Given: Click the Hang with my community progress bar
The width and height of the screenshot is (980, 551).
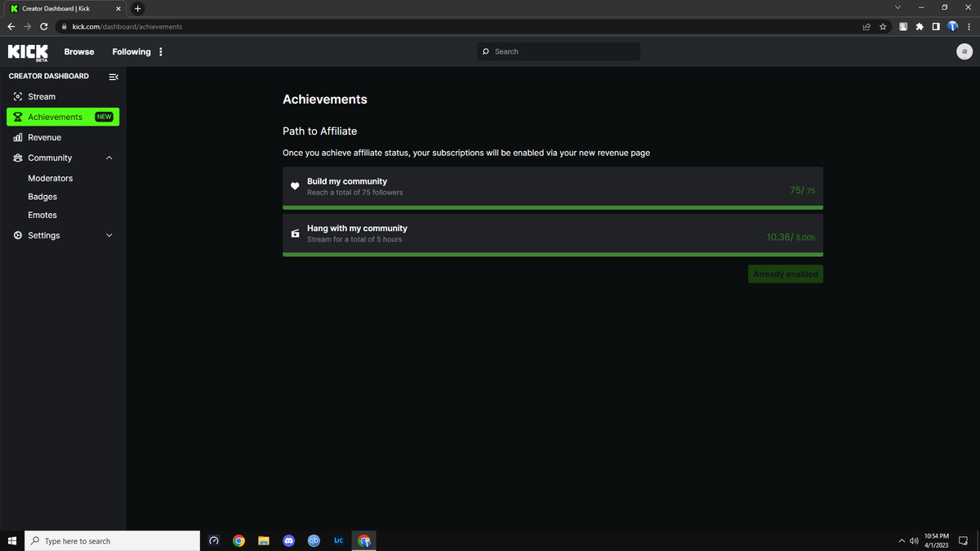Looking at the screenshot, I should [x=553, y=255].
